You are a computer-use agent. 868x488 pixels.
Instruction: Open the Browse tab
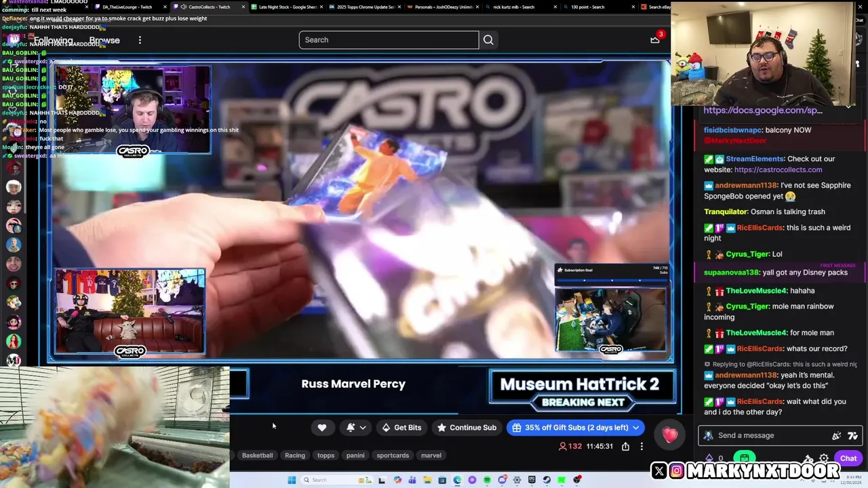tap(104, 40)
